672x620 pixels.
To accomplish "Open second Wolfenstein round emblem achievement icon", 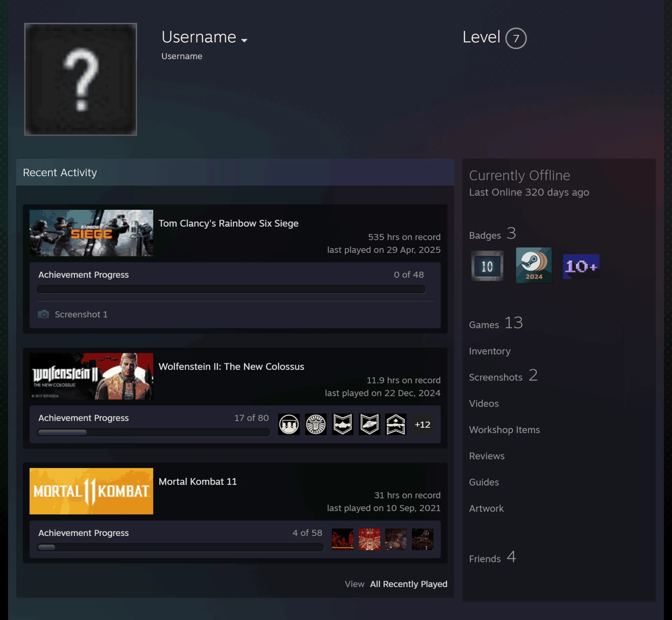I will click(316, 424).
